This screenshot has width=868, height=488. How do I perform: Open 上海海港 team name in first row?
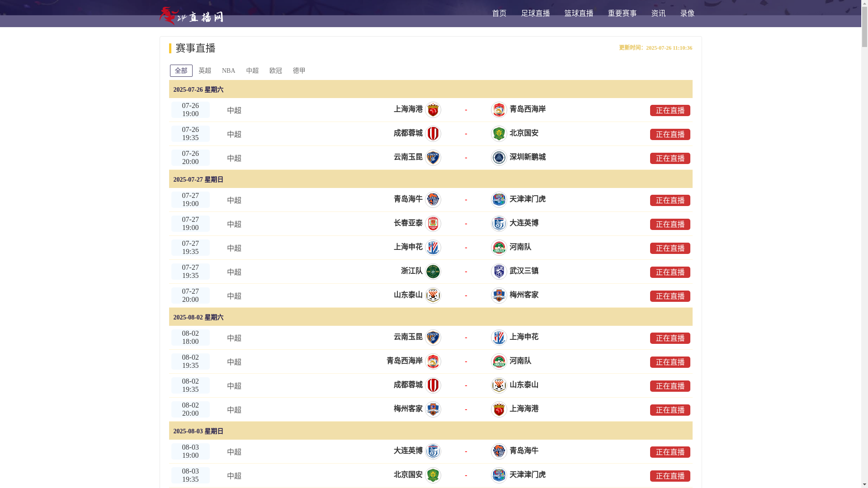[408, 109]
